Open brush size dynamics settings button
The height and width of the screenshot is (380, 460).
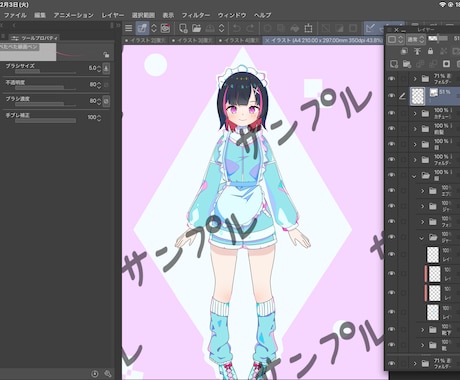tap(106, 68)
